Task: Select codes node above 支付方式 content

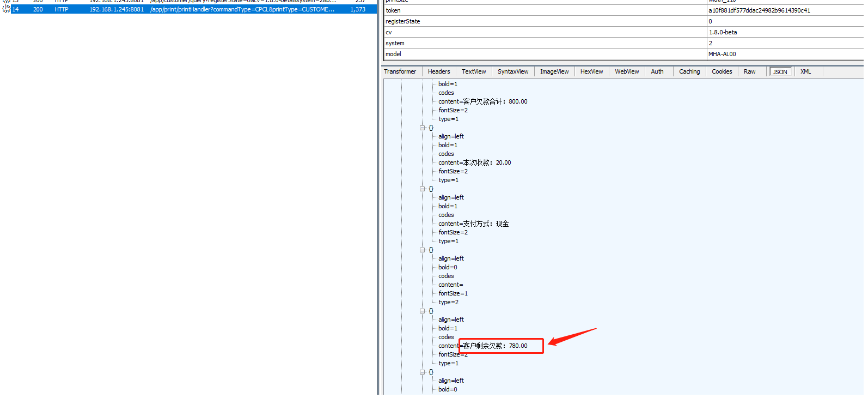Action: click(x=446, y=215)
